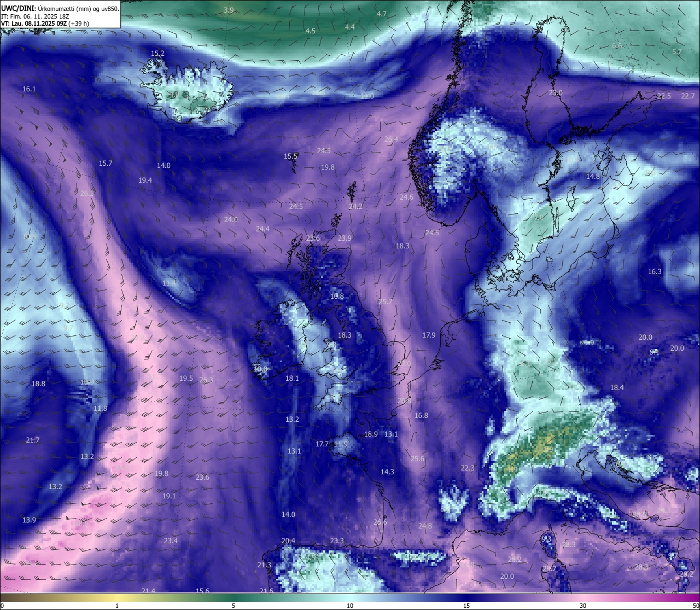Click the '16.8' value label
Screen dimensions: 700x610
(x=421, y=415)
